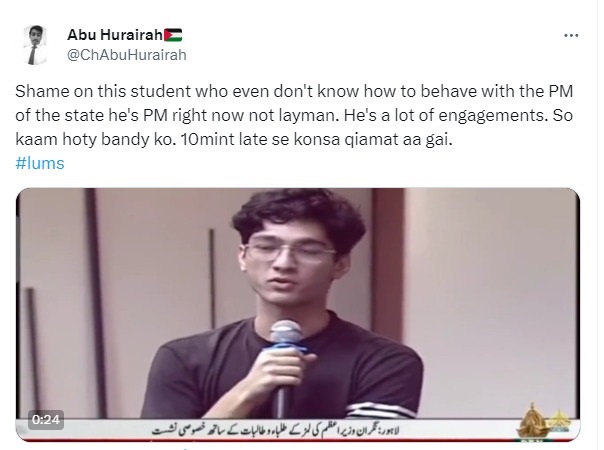Open Abu Hurairah's profile avatar
Screen dimensions: 604x450
coord(35,45)
